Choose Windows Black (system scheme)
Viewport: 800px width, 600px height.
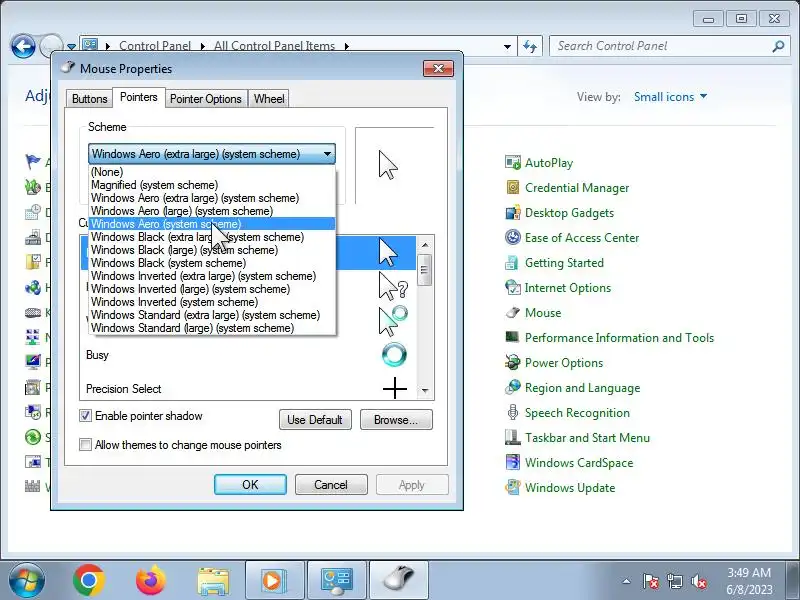212,263
